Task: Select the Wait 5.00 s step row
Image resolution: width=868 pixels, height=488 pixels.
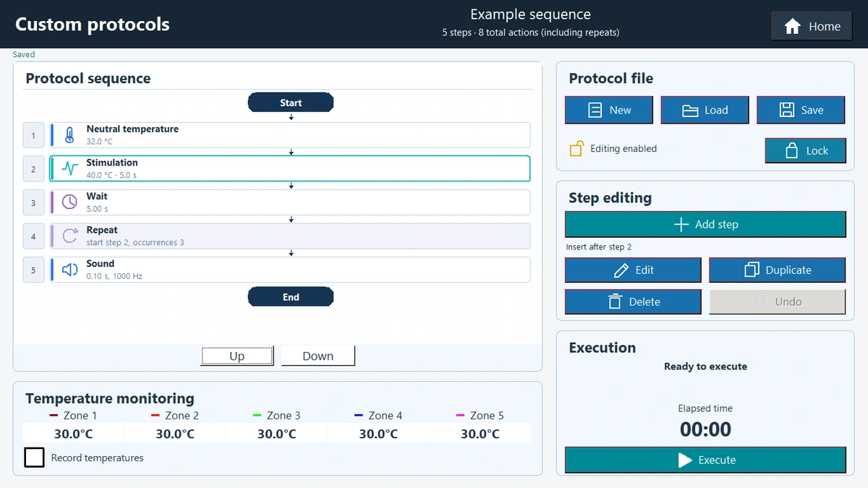Action: click(x=290, y=202)
